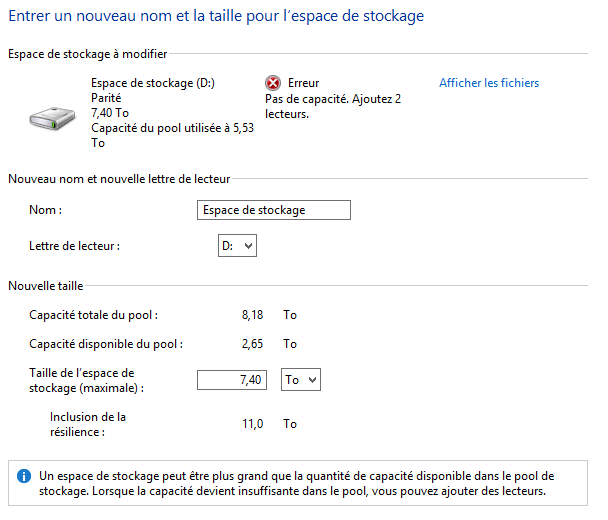Click the available pool capacity value 2,65
The image size is (608, 520).
point(252,344)
